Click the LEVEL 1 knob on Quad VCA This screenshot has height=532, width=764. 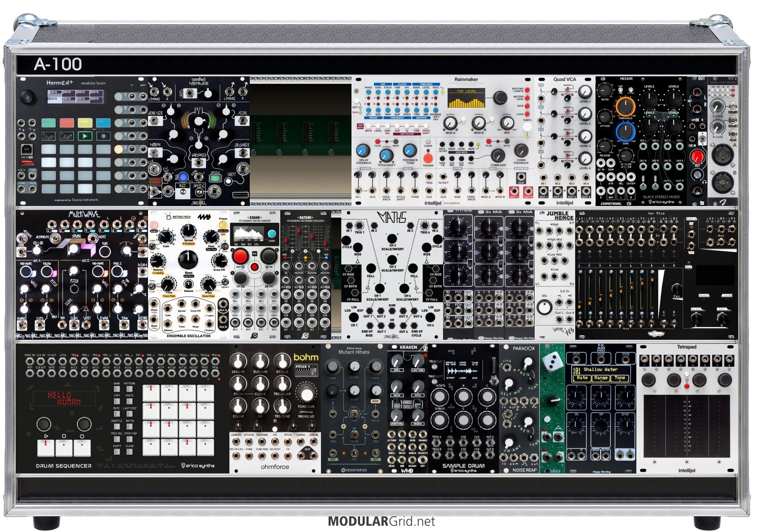(x=585, y=92)
